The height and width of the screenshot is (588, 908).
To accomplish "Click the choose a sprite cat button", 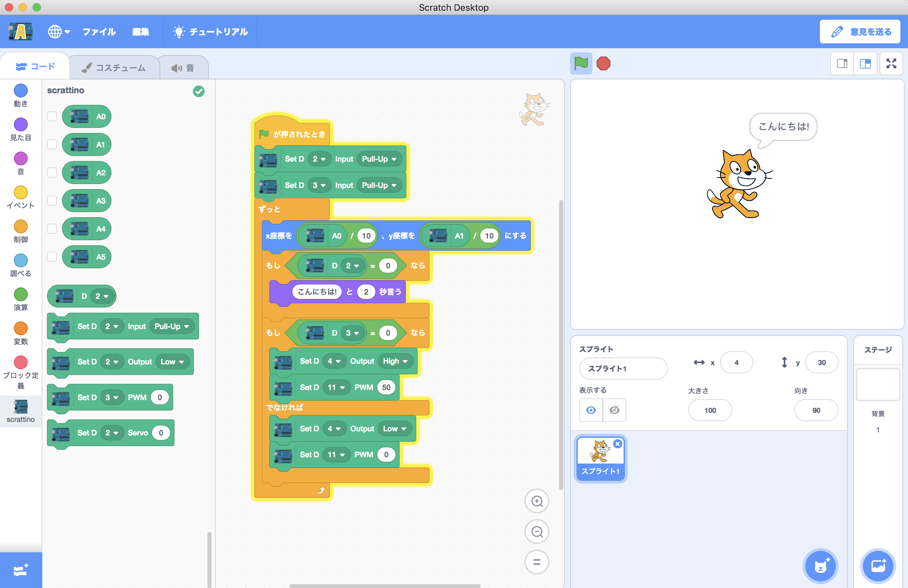I will (x=820, y=566).
